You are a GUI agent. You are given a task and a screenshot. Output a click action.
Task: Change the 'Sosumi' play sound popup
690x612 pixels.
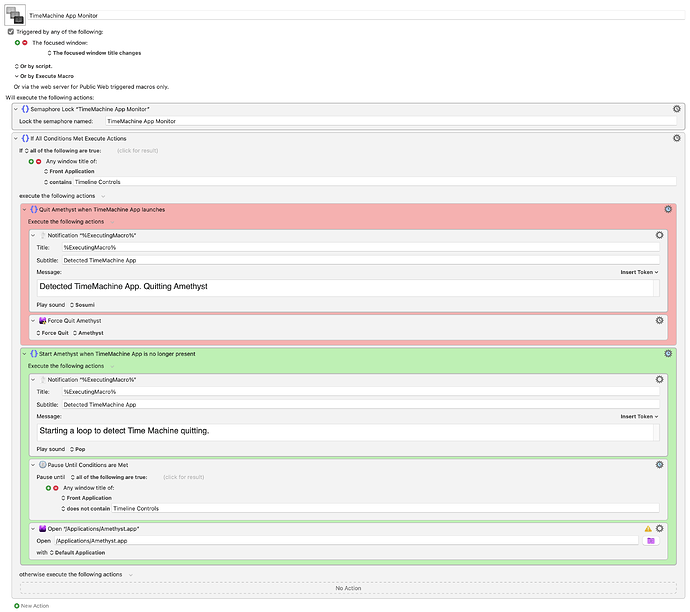tap(82, 305)
